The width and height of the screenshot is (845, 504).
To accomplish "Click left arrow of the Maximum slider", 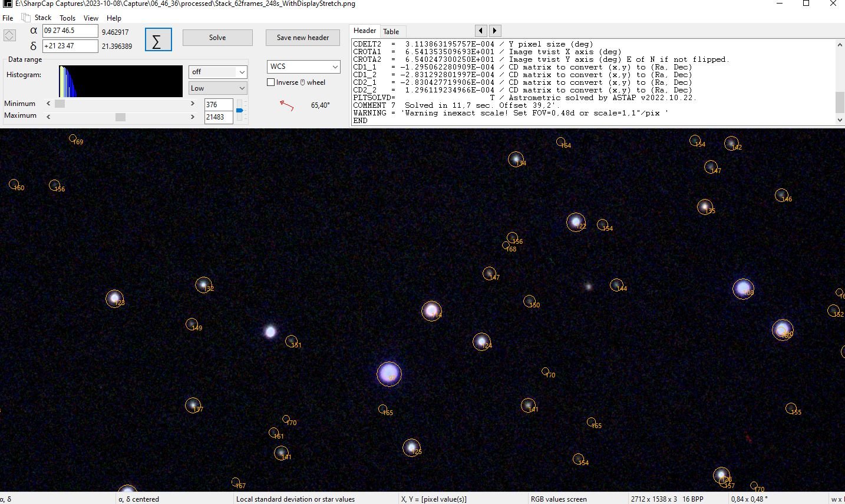I will 48,117.
